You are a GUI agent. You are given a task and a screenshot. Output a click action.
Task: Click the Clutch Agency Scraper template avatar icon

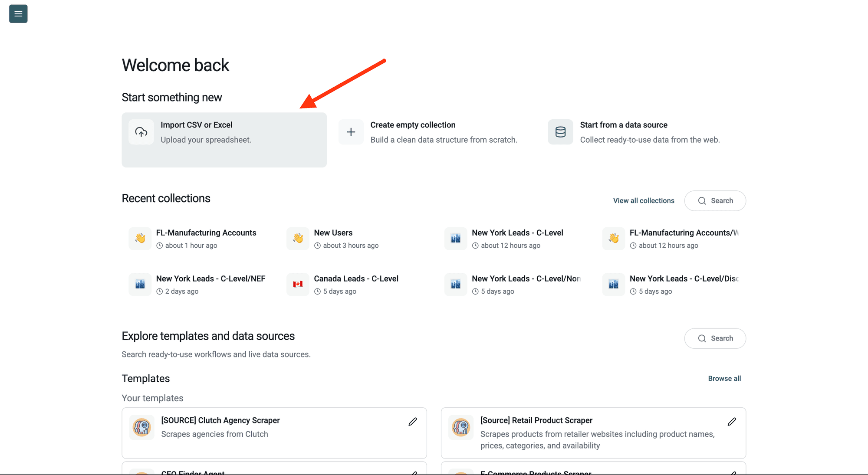click(142, 427)
